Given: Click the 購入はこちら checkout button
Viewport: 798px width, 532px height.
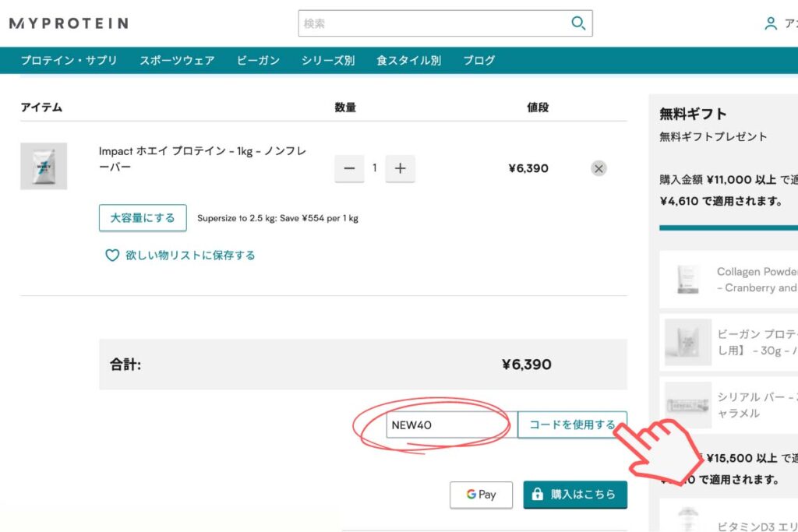Looking at the screenshot, I should click(x=575, y=495).
